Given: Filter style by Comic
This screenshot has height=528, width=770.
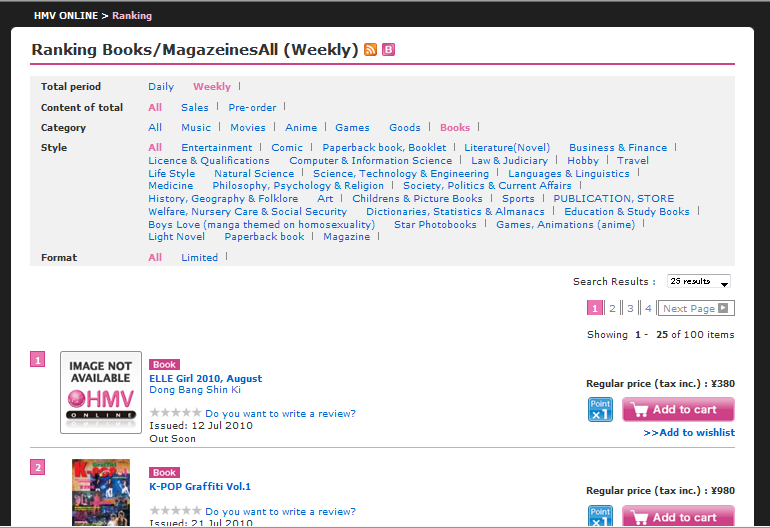Looking at the screenshot, I should pos(287,148).
